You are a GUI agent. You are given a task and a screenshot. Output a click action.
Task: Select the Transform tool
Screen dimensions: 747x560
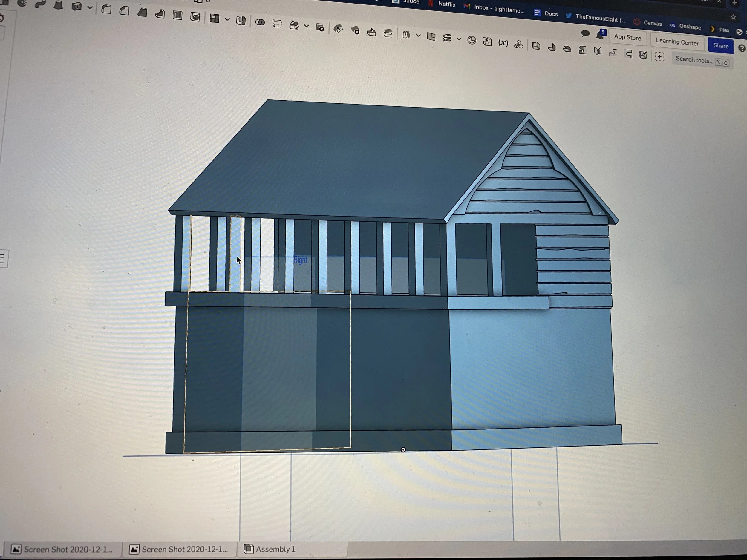[294, 25]
